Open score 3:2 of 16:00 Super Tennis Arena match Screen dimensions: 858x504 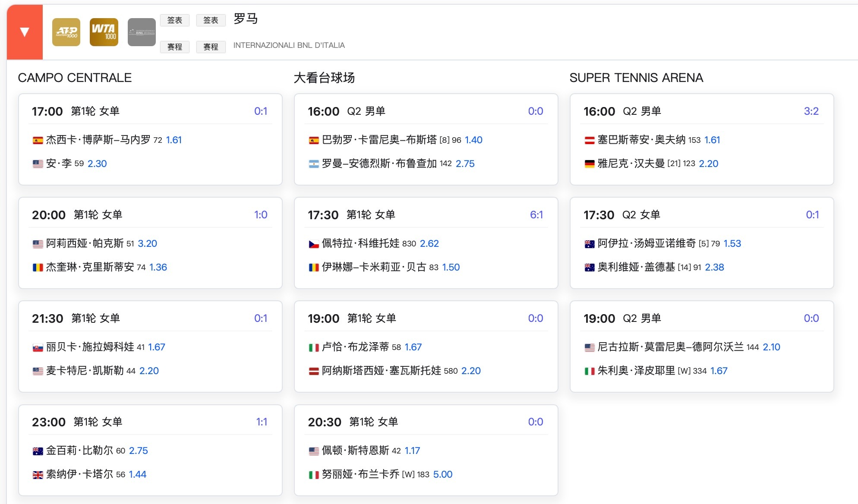pyautogui.click(x=811, y=111)
